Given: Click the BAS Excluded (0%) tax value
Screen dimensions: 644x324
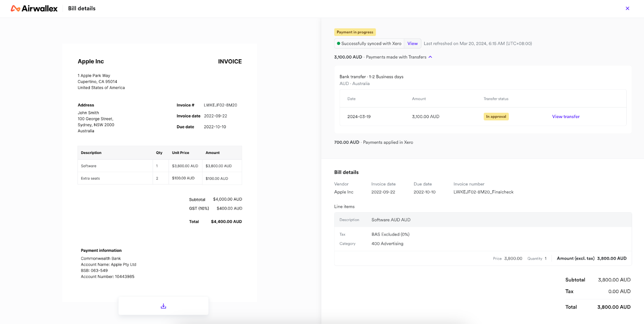Looking at the screenshot, I should (x=390, y=235).
